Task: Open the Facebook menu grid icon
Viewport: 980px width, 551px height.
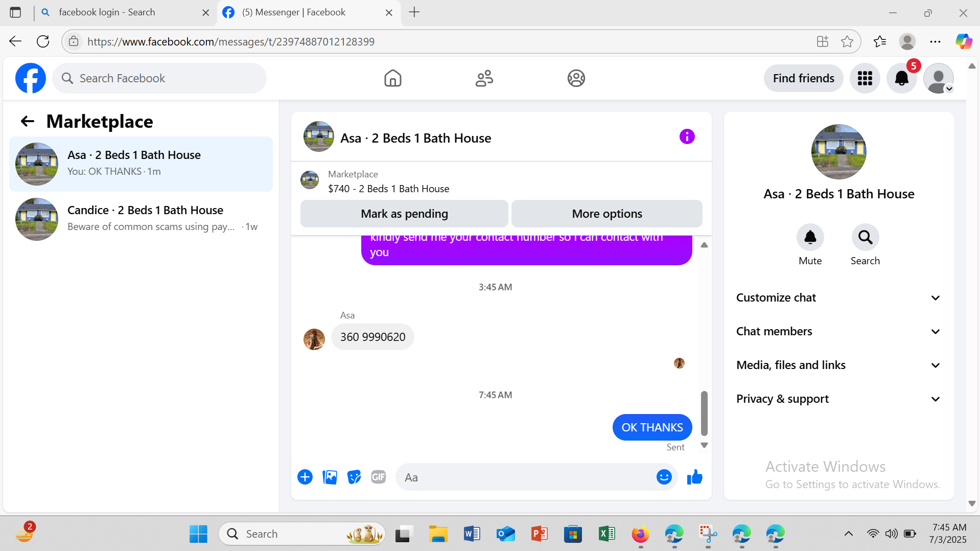Action: pos(865,78)
